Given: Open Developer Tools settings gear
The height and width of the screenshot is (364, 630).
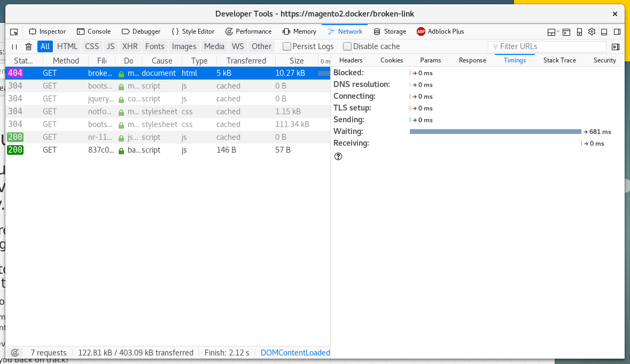Looking at the screenshot, I should (592, 31).
